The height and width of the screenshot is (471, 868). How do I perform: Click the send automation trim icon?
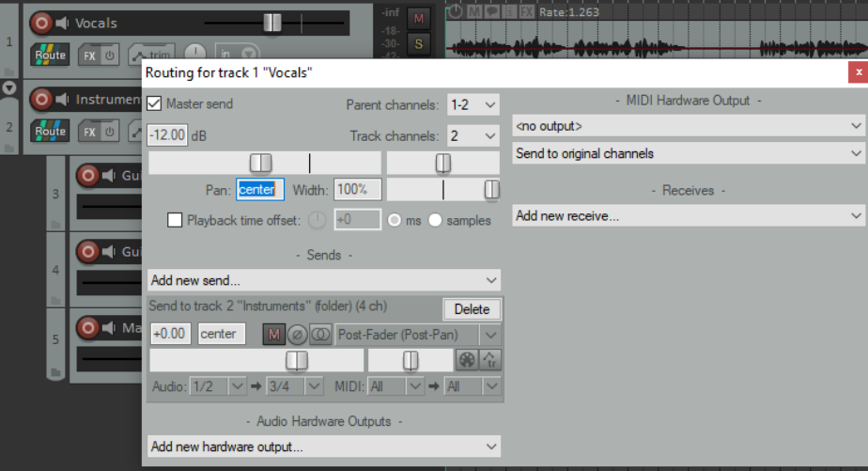(x=490, y=360)
